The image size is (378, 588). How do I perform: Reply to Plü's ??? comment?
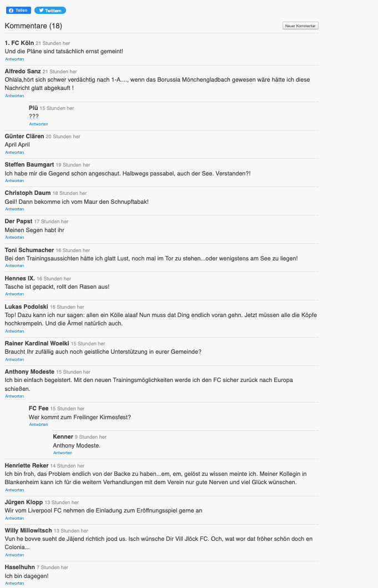38,124
